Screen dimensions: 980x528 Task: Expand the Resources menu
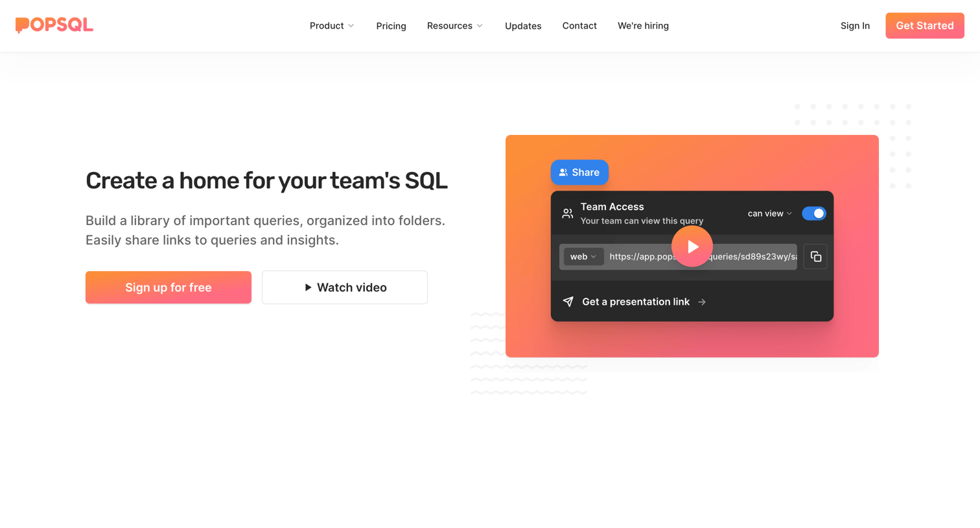[455, 26]
